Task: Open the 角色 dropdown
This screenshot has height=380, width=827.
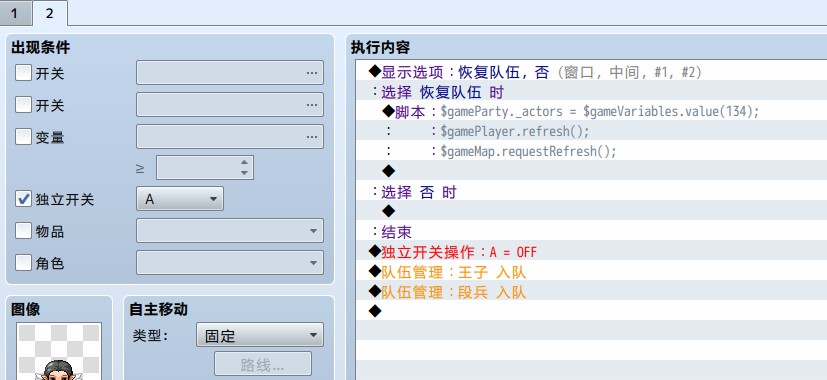Action: pyautogui.click(x=230, y=262)
